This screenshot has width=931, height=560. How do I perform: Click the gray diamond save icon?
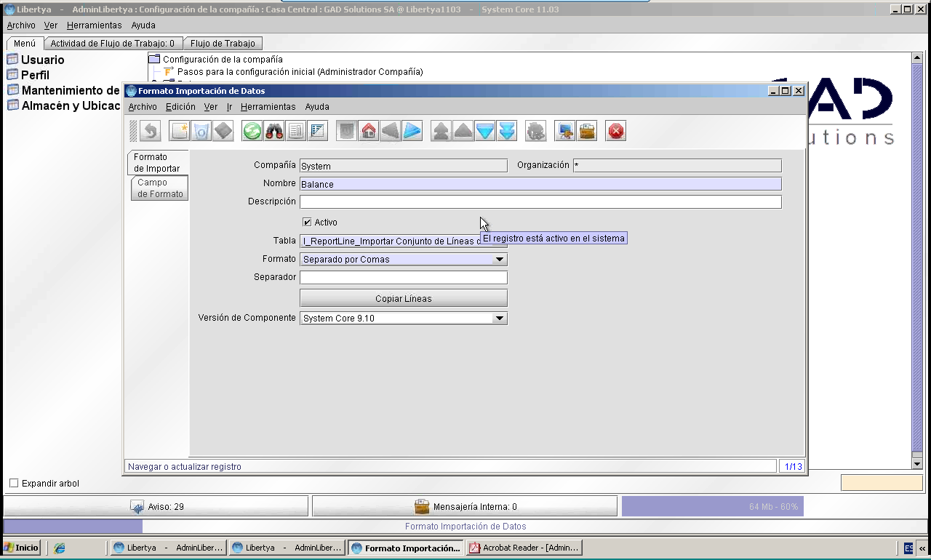tap(223, 131)
